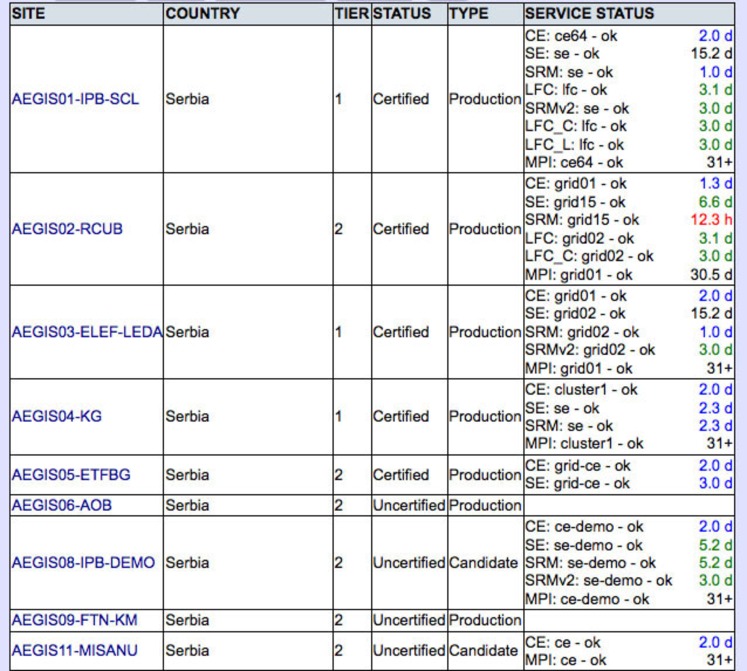The width and height of the screenshot is (747, 671).
Task: Click the TIER column header
Action: 352,13
